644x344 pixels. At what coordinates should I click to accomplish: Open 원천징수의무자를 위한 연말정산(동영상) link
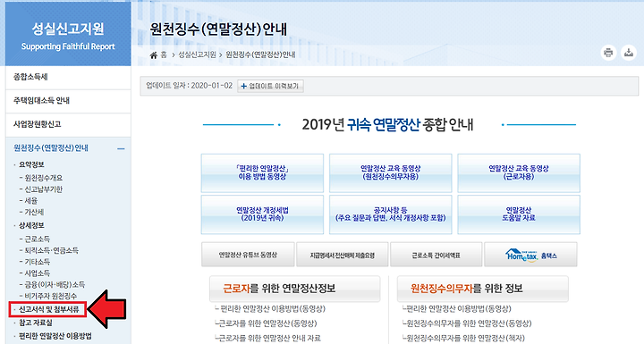pos(469,323)
